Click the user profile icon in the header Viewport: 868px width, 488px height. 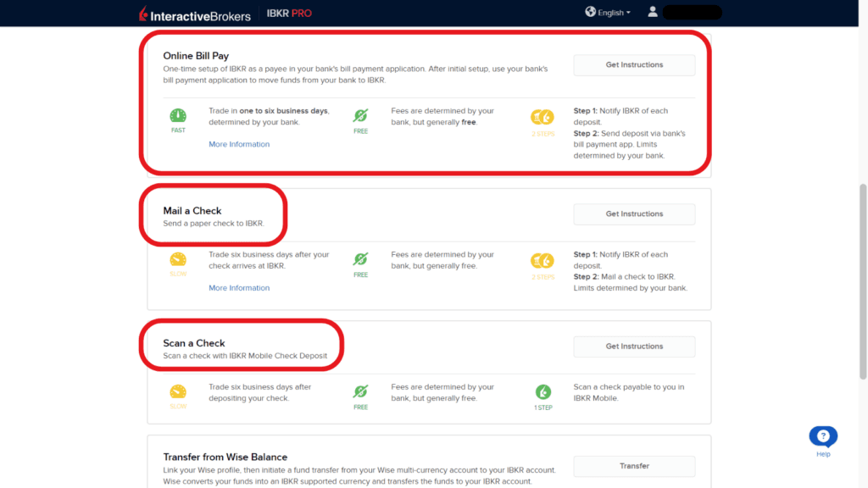click(652, 11)
